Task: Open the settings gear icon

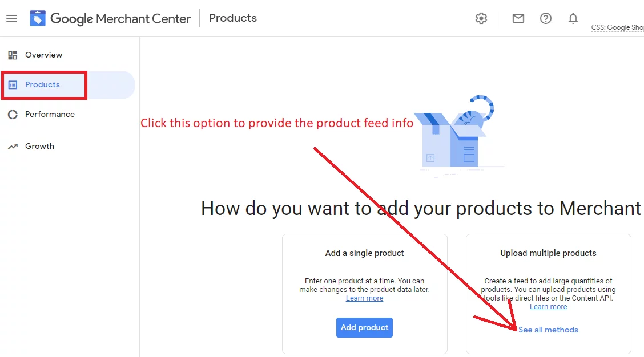Action: (481, 18)
